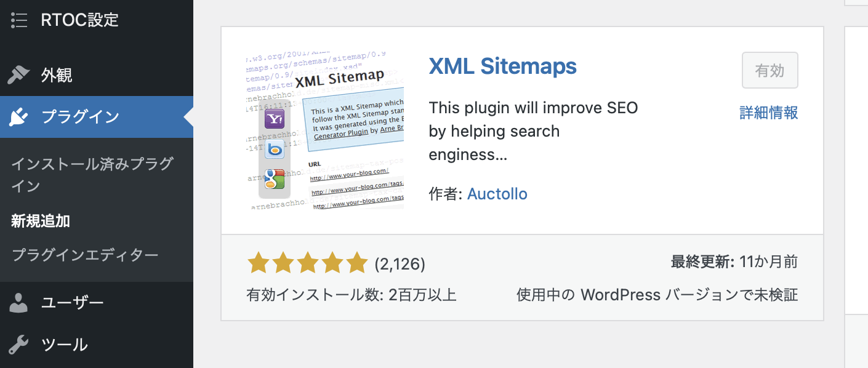
Task: Click the five-star rating
Action: pos(307,263)
